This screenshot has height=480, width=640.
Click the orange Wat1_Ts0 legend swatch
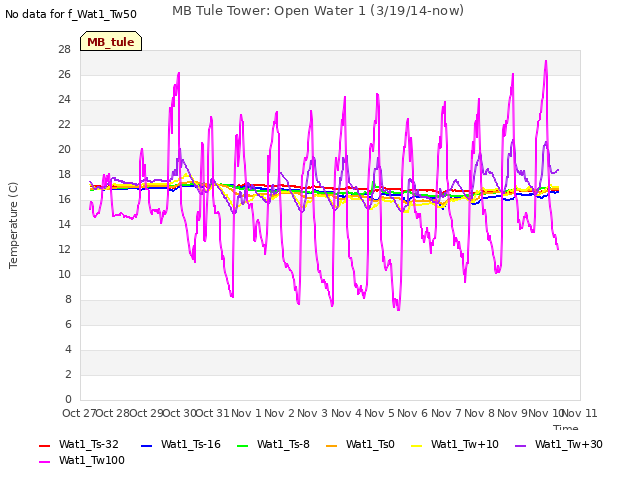click(x=331, y=445)
